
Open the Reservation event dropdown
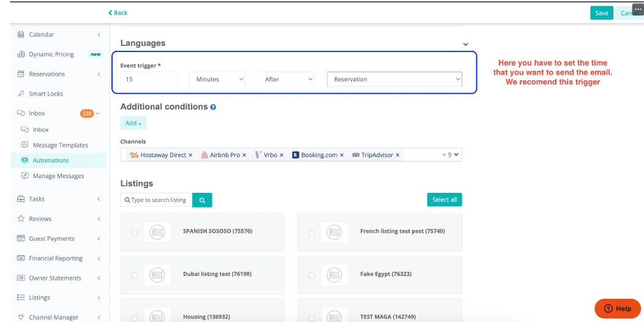[394, 79]
